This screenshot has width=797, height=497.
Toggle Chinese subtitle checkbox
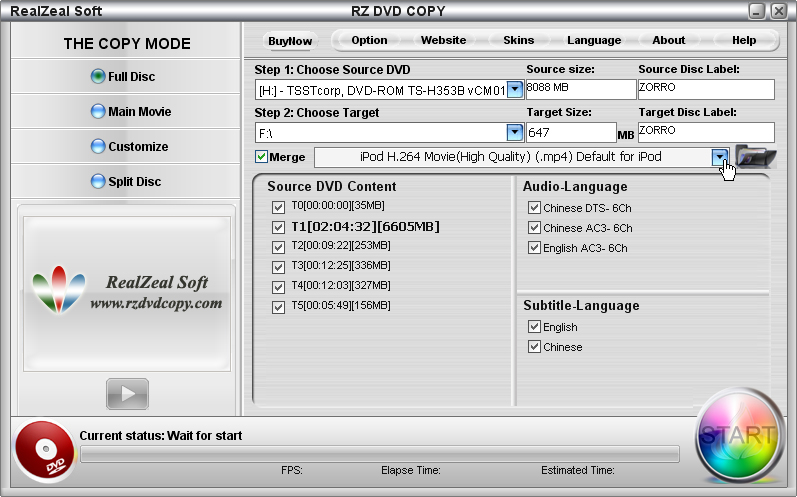point(534,347)
